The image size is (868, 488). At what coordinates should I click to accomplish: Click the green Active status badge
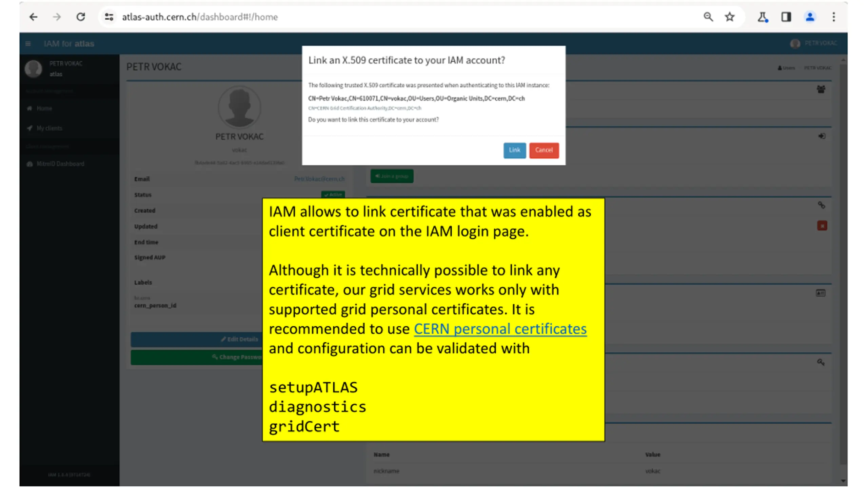point(333,195)
